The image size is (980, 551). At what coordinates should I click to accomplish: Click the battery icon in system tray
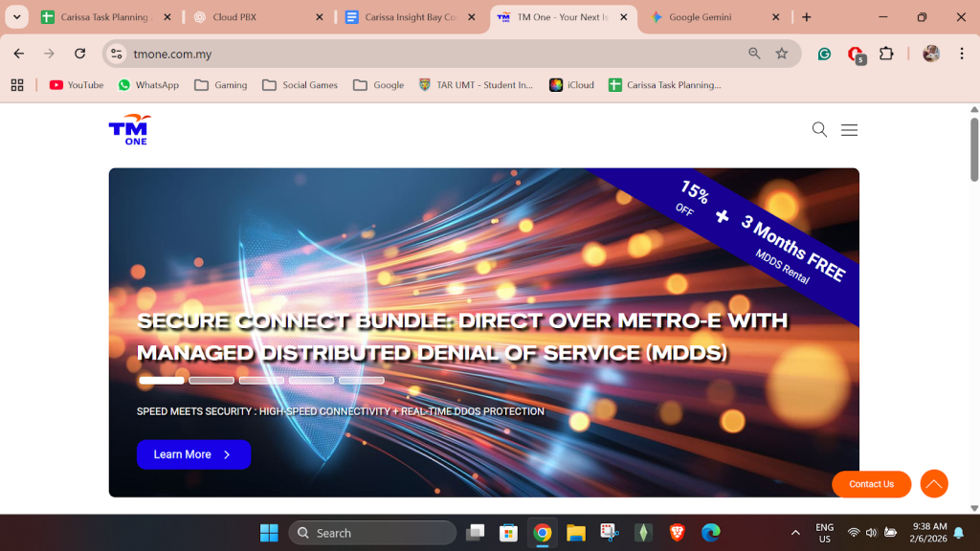[891, 533]
